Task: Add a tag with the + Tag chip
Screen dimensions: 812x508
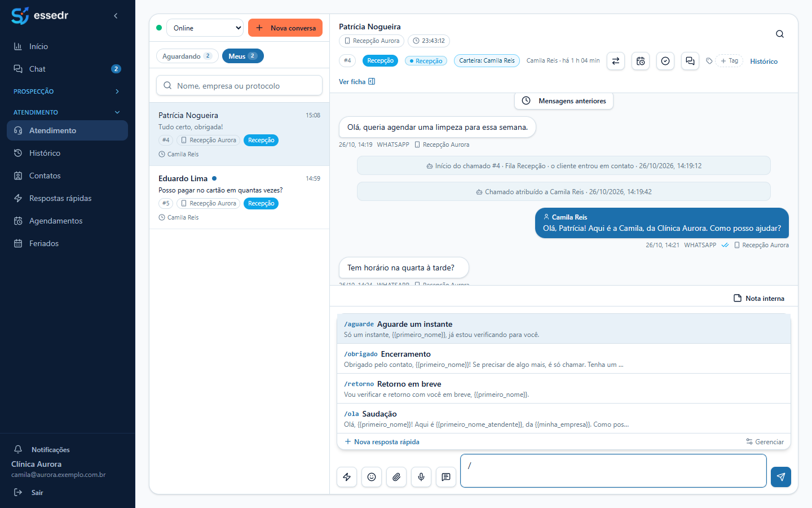Action: point(729,61)
